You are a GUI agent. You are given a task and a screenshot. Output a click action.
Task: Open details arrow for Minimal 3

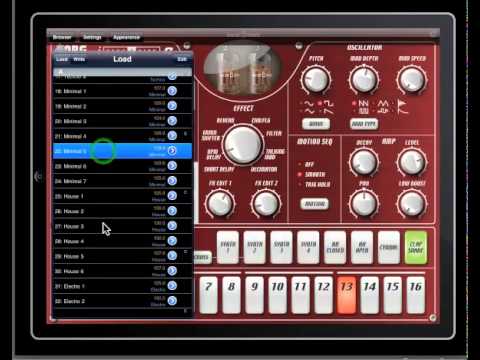pos(172,121)
